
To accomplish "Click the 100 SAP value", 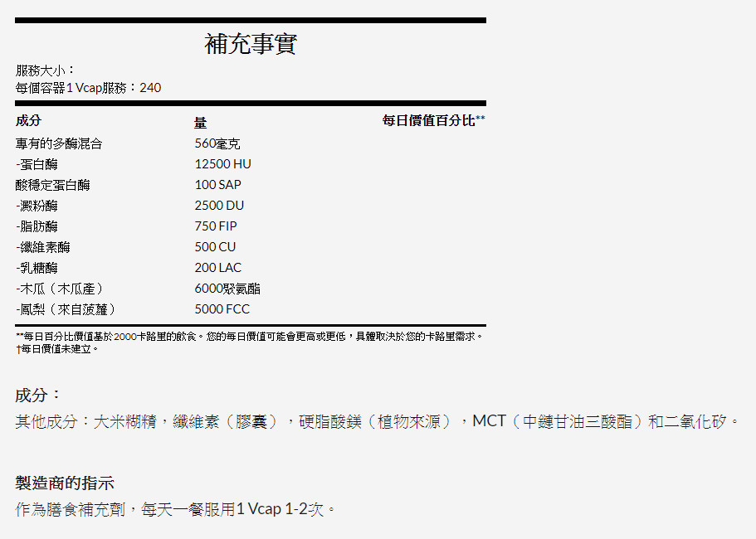I will click(218, 185).
